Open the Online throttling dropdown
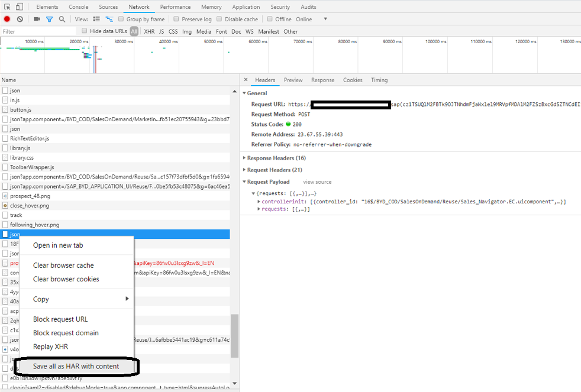Screen dimensions: 581x392 pyautogui.click(x=311, y=20)
